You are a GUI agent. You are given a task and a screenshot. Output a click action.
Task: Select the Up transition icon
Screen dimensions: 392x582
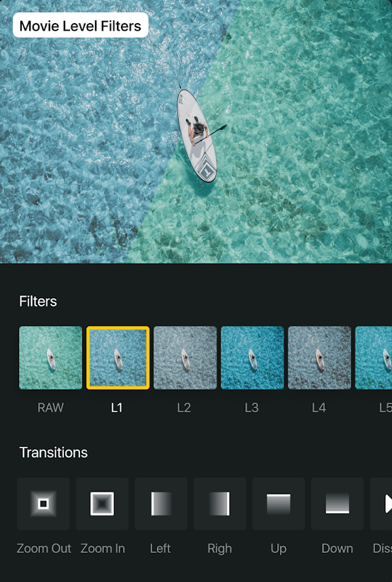coord(279,504)
